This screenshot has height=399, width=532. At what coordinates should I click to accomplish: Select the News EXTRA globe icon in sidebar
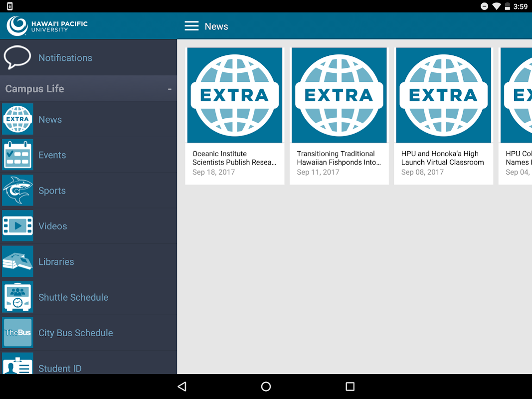(17, 119)
